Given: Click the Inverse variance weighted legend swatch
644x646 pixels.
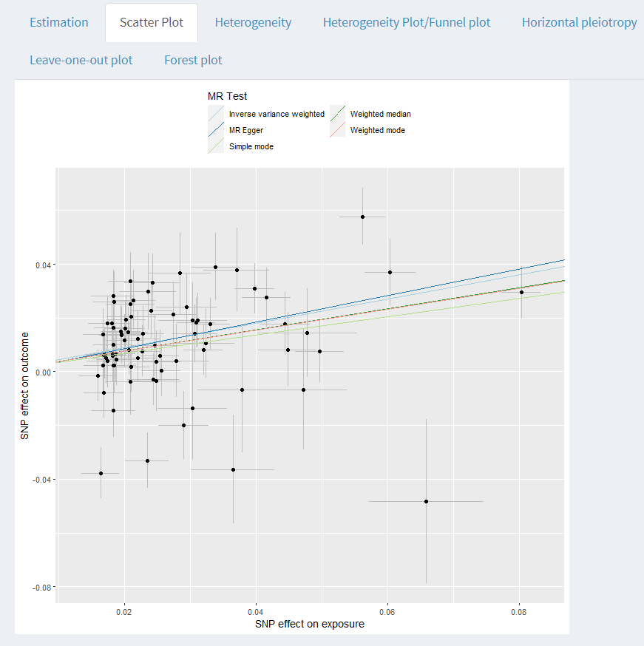Looking at the screenshot, I should 216,114.
